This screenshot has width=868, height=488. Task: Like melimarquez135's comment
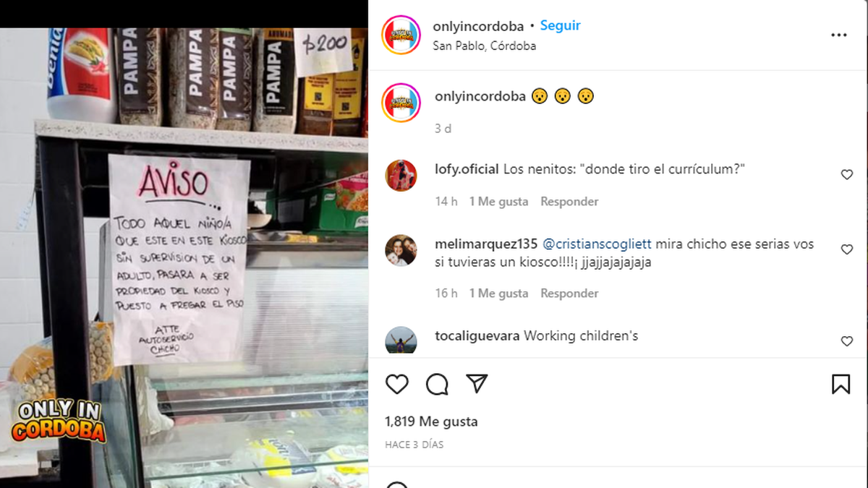click(x=847, y=249)
